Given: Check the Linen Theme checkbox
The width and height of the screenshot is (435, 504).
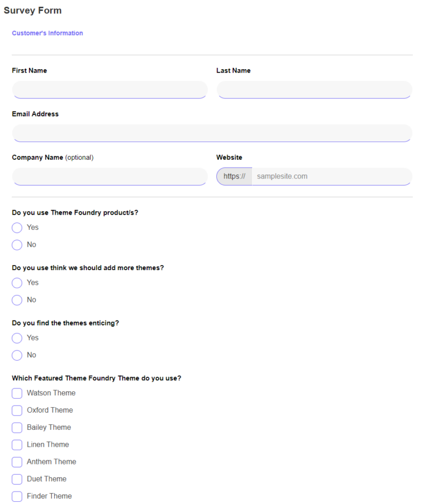Looking at the screenshot, I should click(17, 445).
